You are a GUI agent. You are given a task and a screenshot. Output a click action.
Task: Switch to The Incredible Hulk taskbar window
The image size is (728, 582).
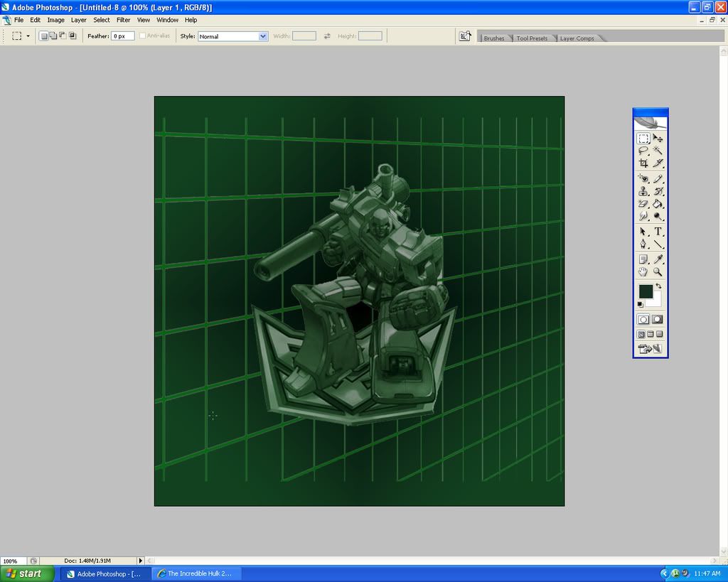click(197, 573)
